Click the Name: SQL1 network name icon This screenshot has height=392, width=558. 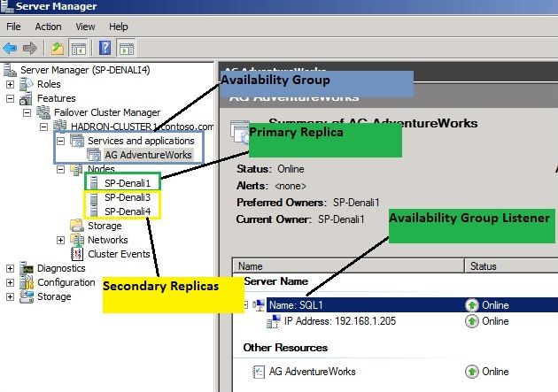[x=259, y=305]
